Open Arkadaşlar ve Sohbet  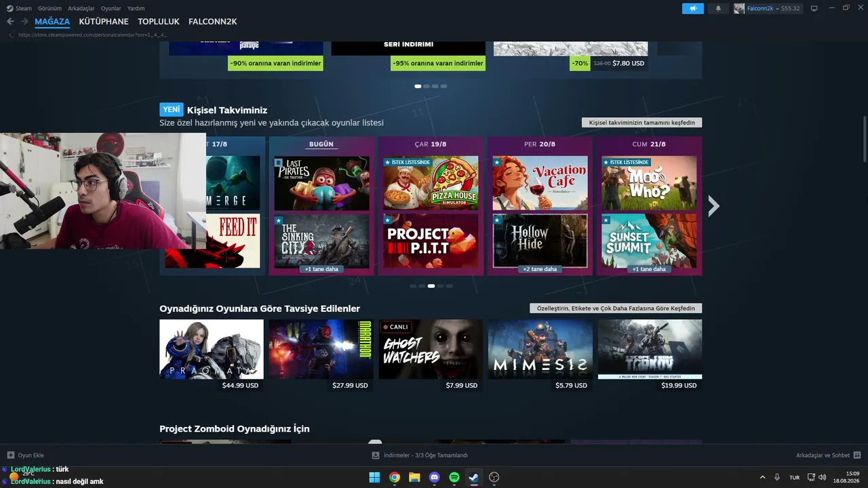[x=823, y=455]
